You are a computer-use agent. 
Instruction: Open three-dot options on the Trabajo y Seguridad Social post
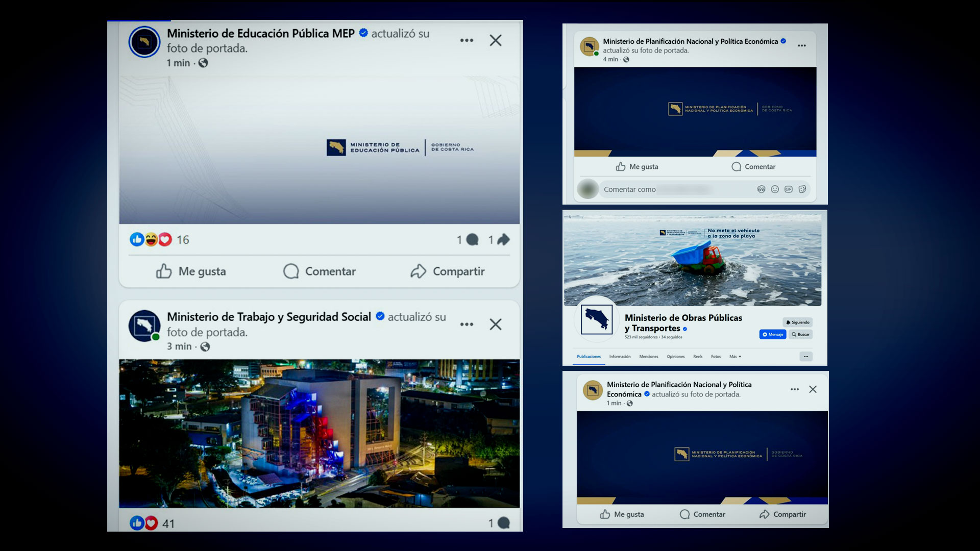[x=467, y=324]
